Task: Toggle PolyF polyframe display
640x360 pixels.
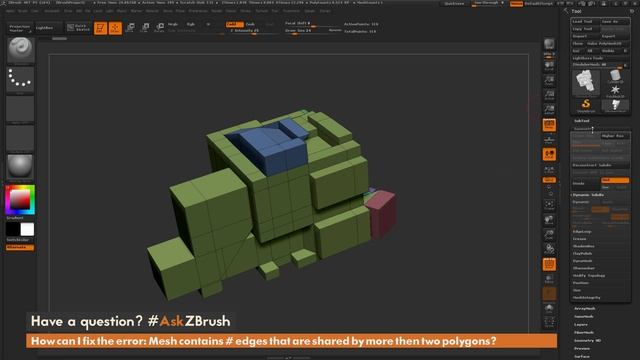Action: [x=549, y=264]
